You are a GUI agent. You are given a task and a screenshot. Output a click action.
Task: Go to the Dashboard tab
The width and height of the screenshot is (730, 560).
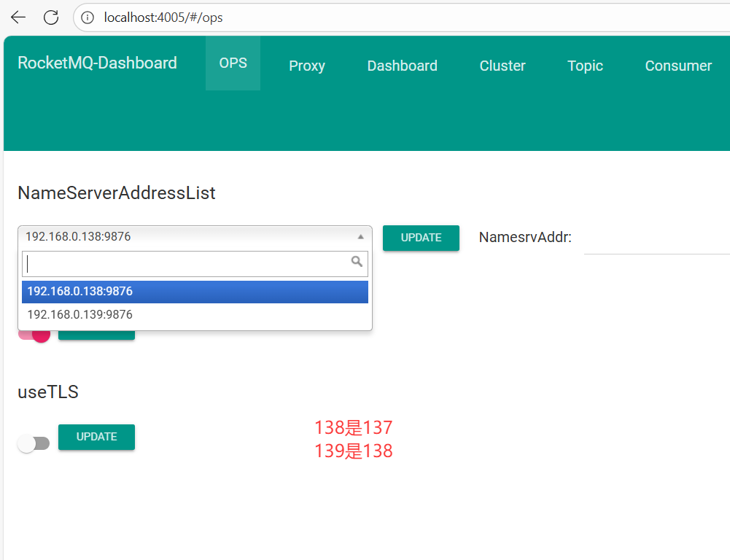pos(402,66)
